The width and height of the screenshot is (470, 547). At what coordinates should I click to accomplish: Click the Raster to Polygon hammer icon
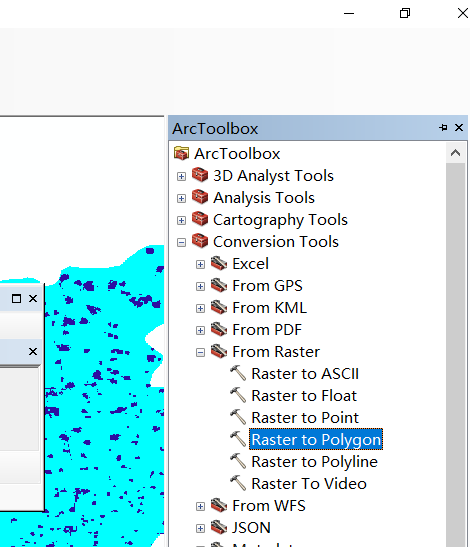(x=238, y=439)
